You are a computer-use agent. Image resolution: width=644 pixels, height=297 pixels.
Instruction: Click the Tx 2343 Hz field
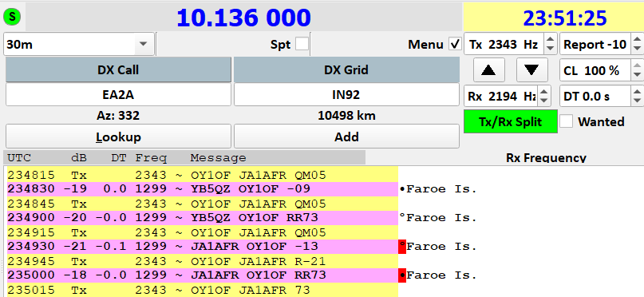504,44
